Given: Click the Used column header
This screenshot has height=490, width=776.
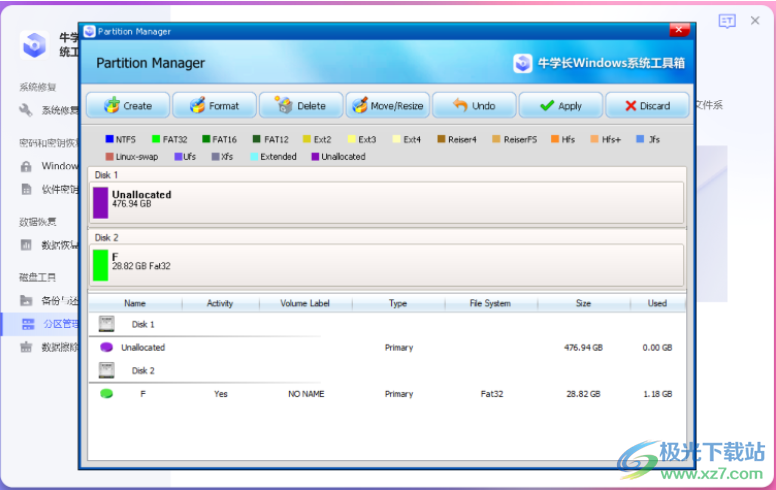Looking at the screenshot, I should tap(658, 303).
